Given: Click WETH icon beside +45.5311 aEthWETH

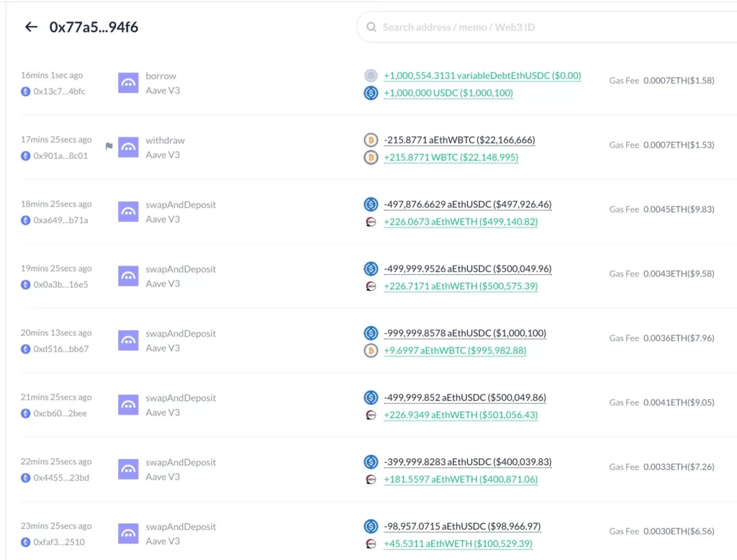Looking at the screenshot, I should 371,543.
